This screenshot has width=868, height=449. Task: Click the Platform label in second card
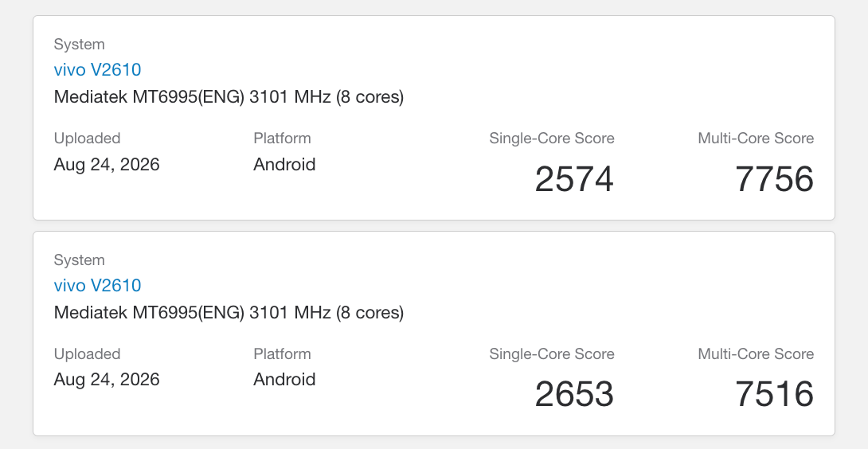coord(283,354)
